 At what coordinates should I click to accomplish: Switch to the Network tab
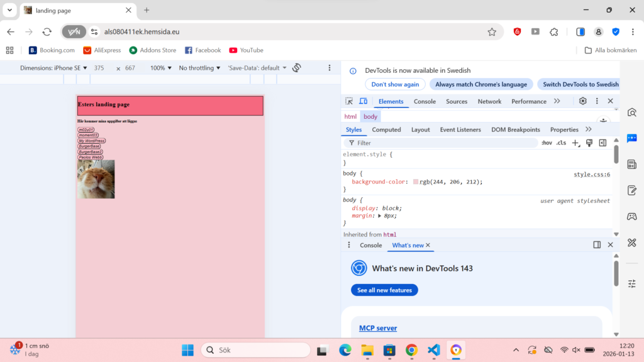[x=489, y=101]
